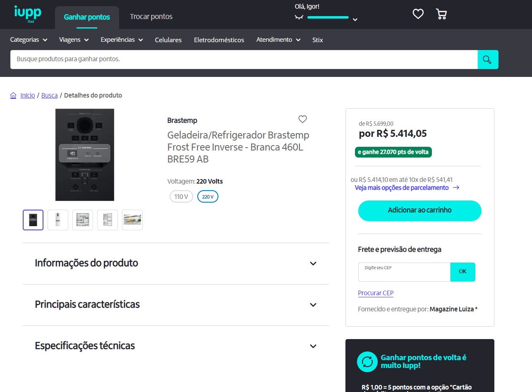Open the Experiências dropdown menu

pyautogui.click(x=122, y=40)
